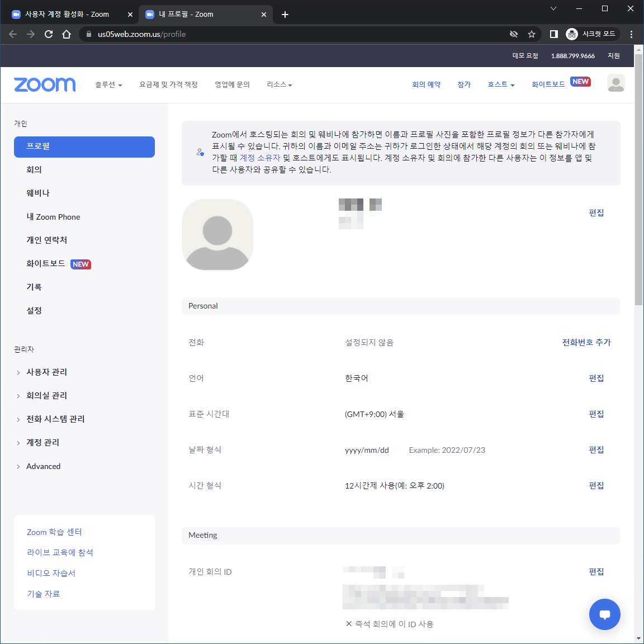Go to 영업에 문의
Viewport: 644px width, 644px height.
232,84
